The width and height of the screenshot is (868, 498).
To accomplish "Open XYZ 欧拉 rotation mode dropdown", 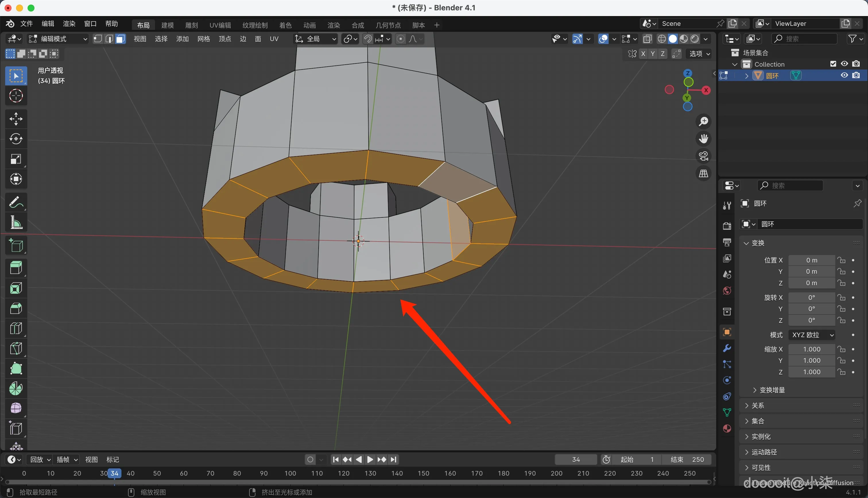I will (812, 335).
